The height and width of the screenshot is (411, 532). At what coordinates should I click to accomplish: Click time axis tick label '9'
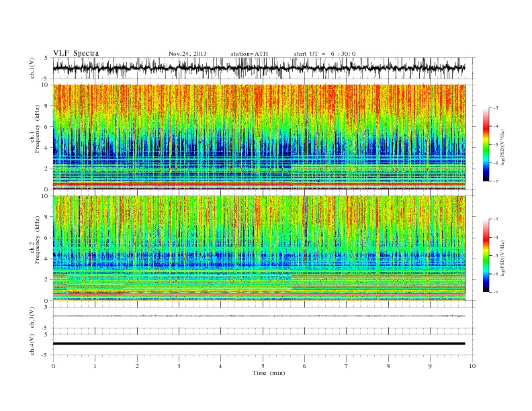430,366
